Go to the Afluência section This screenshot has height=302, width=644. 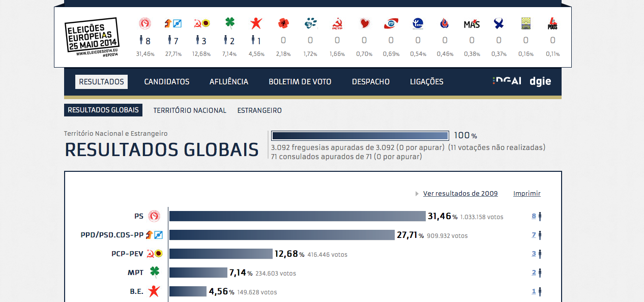point(229,82)
